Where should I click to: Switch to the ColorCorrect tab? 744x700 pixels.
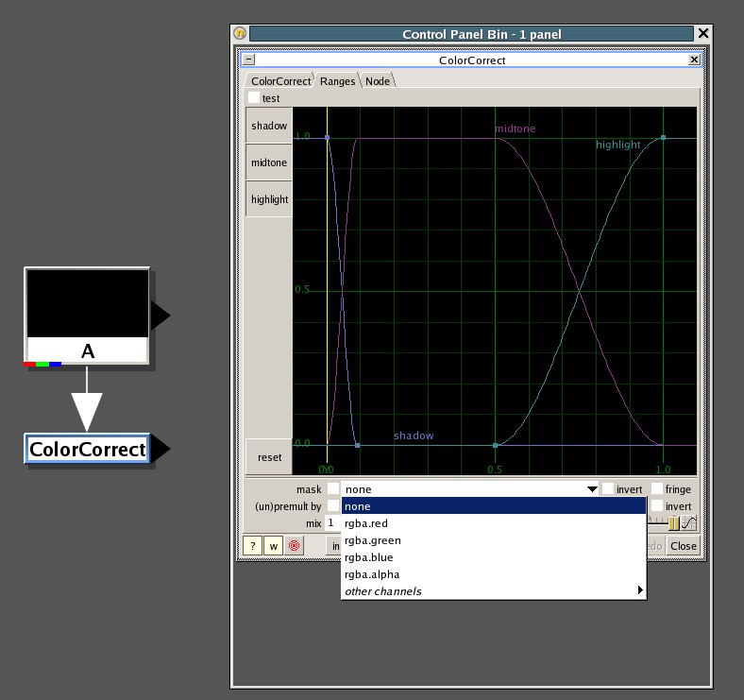[280, 81]
